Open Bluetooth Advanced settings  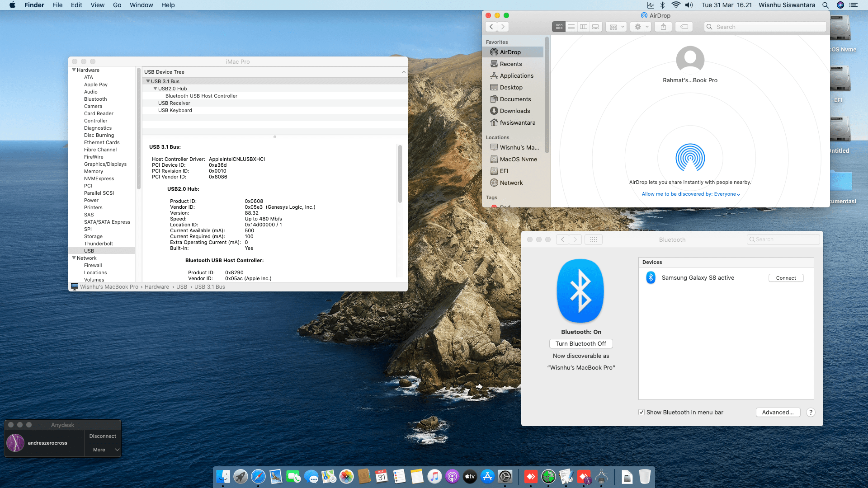778,412
